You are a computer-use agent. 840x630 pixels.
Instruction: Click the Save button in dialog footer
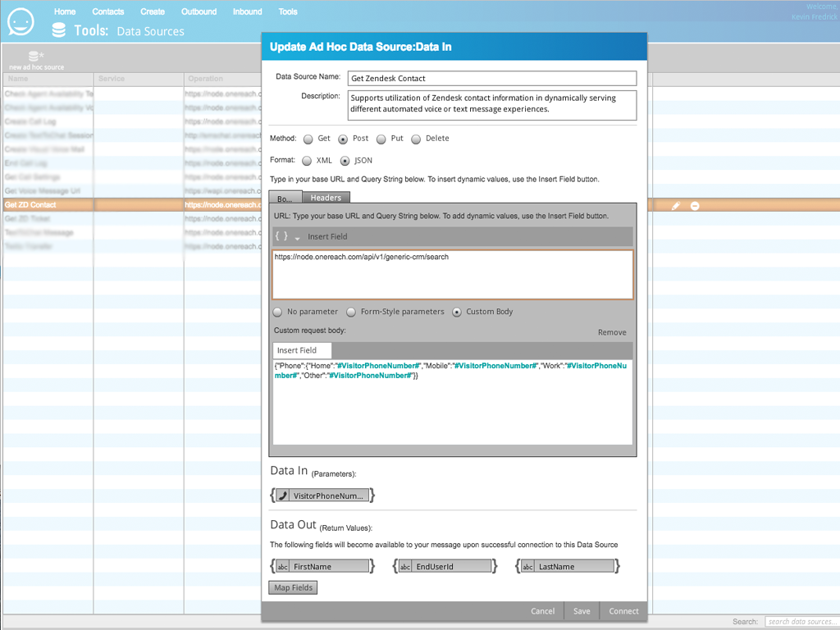[x=582, y=611]
